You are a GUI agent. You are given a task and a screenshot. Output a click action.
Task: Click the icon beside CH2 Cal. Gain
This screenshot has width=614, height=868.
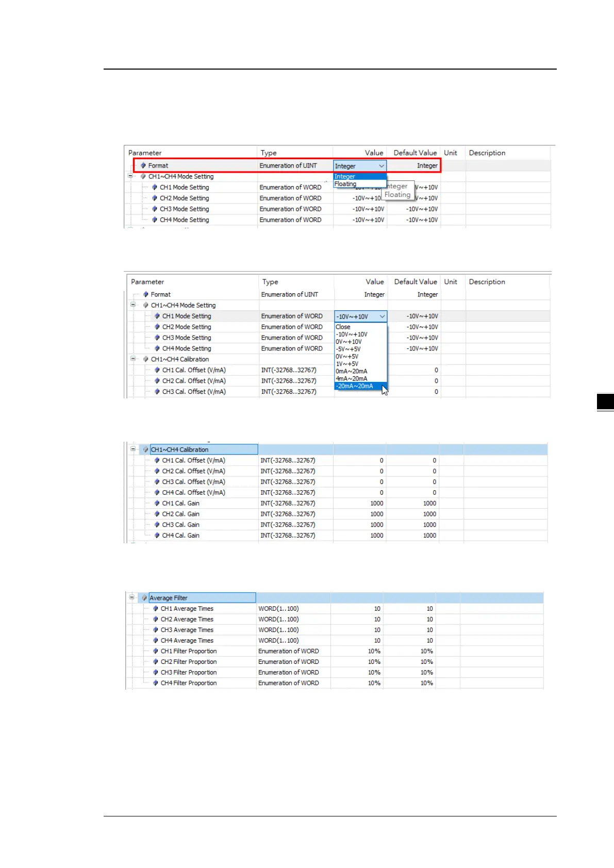tap(157, 514)
